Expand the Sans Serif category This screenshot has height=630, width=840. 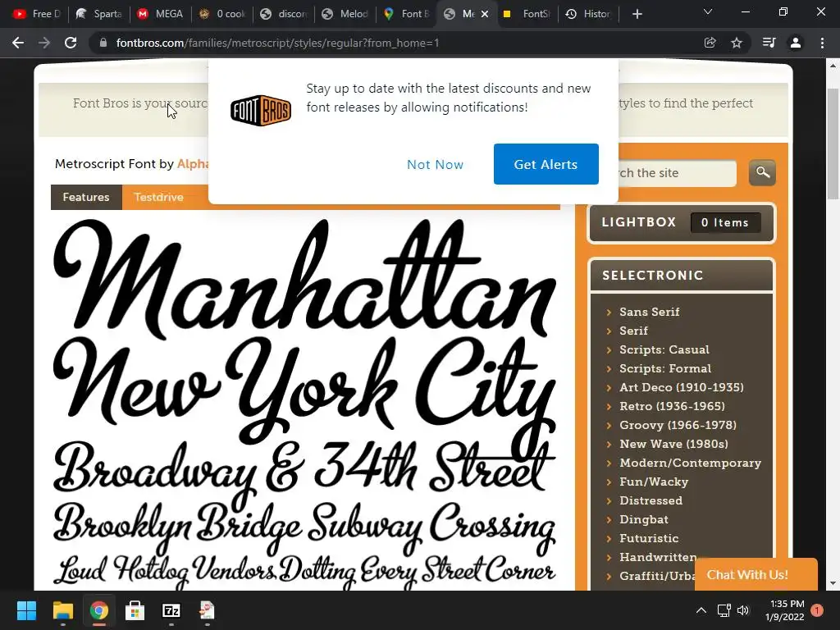click(650, 312)
